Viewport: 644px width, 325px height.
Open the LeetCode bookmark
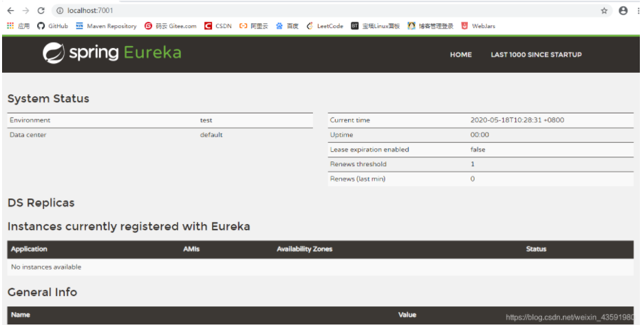pos(325,26)
